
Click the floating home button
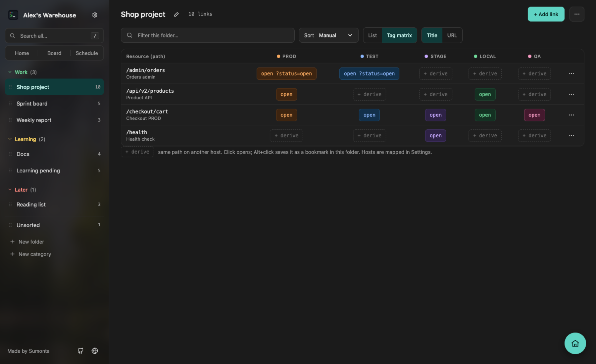[x=575, y=343]
